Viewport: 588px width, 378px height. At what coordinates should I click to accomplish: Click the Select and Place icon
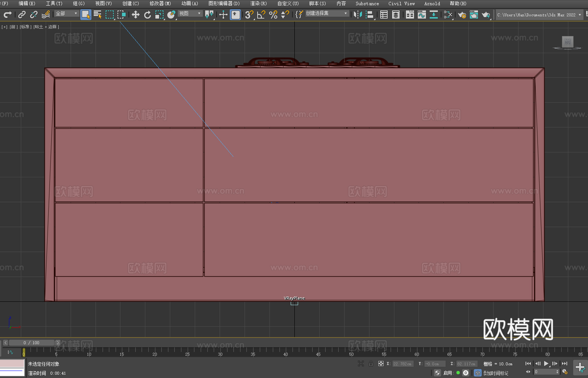[171, 14]
